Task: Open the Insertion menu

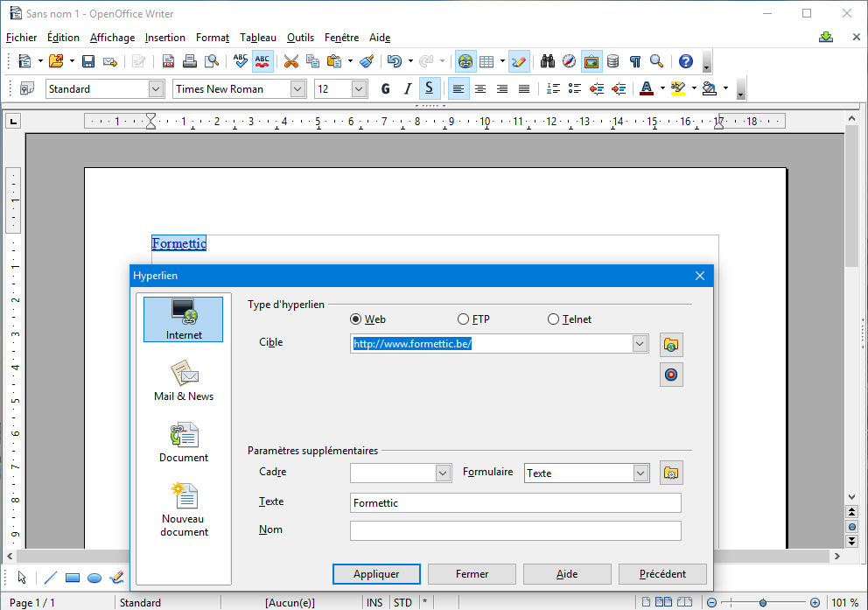Action: (165, 38)
